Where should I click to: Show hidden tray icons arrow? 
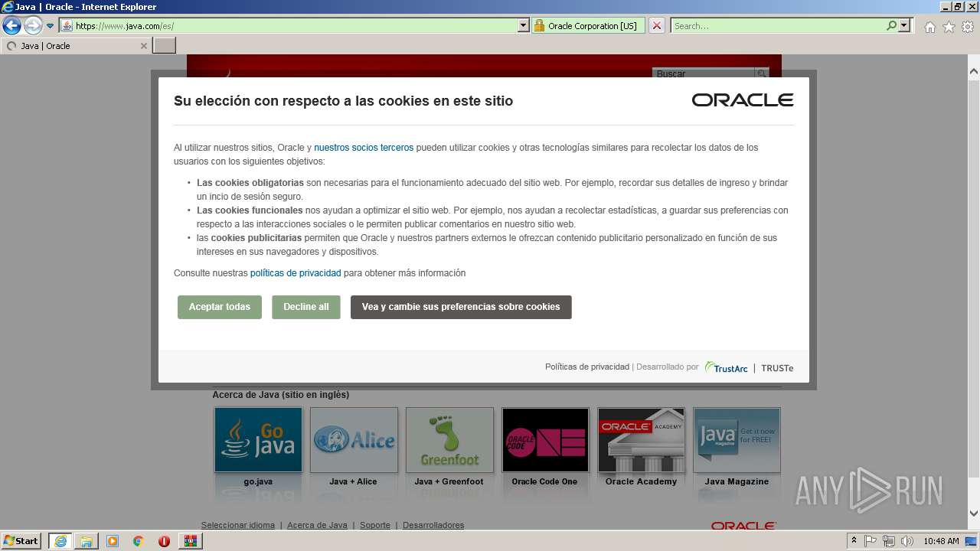coord(854,541)
